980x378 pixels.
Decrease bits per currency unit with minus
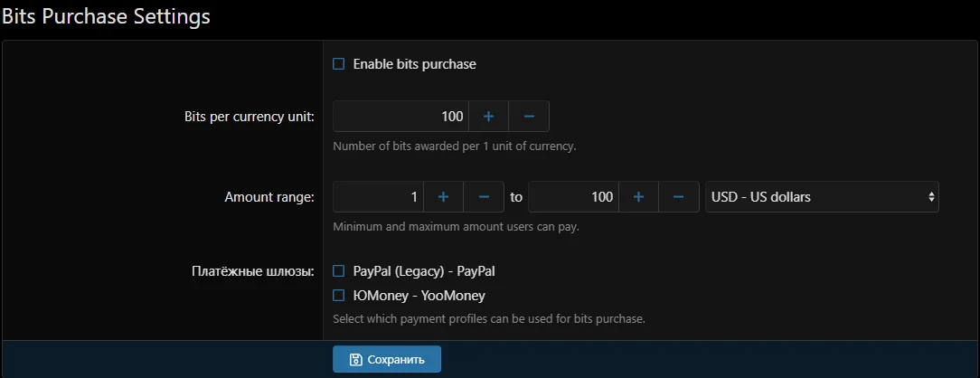[x=529, y=117]
